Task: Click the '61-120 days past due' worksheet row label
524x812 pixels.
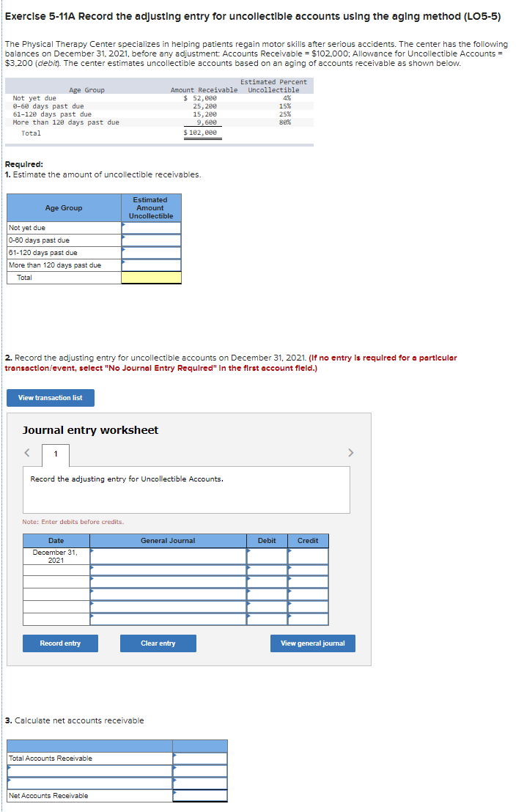Action: [43, 253]
